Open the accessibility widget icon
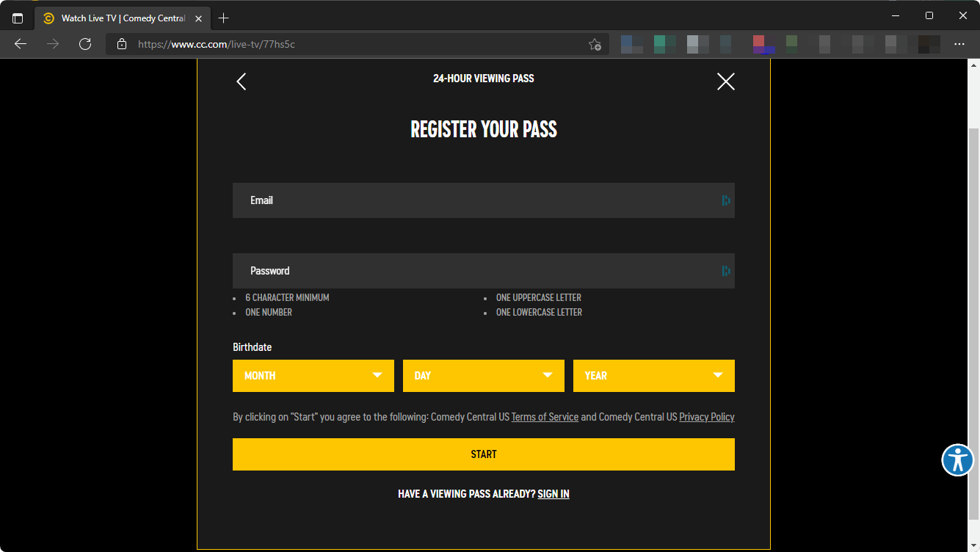Viewport: 980px width, 552px height. pos(957,460)
